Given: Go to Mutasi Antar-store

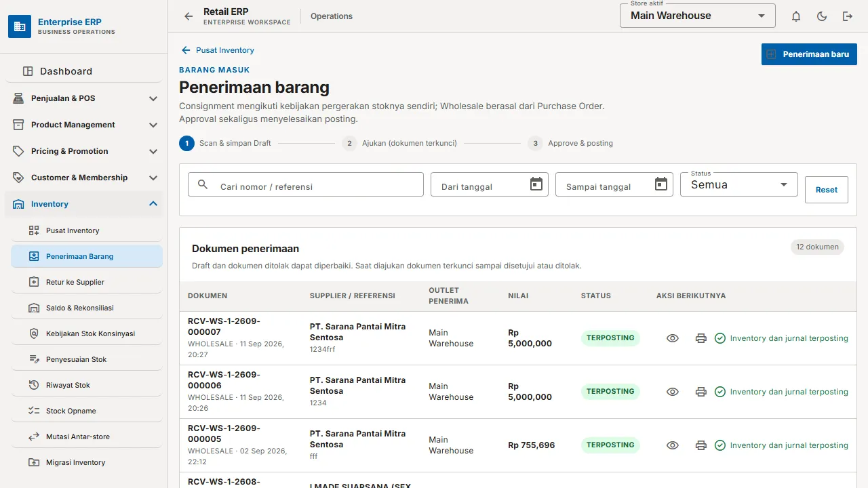Looking at the screenshot, I should click(x=87, y=436).
